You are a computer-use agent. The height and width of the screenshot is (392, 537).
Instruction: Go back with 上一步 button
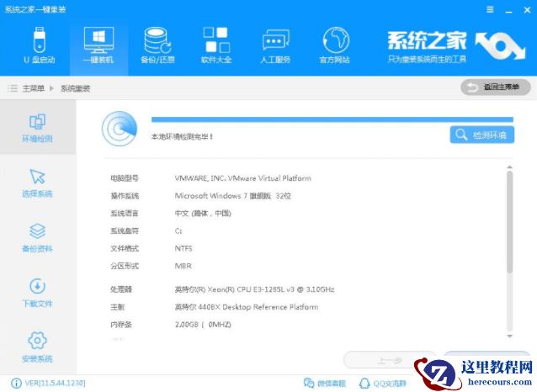click(x=390, y=360)
